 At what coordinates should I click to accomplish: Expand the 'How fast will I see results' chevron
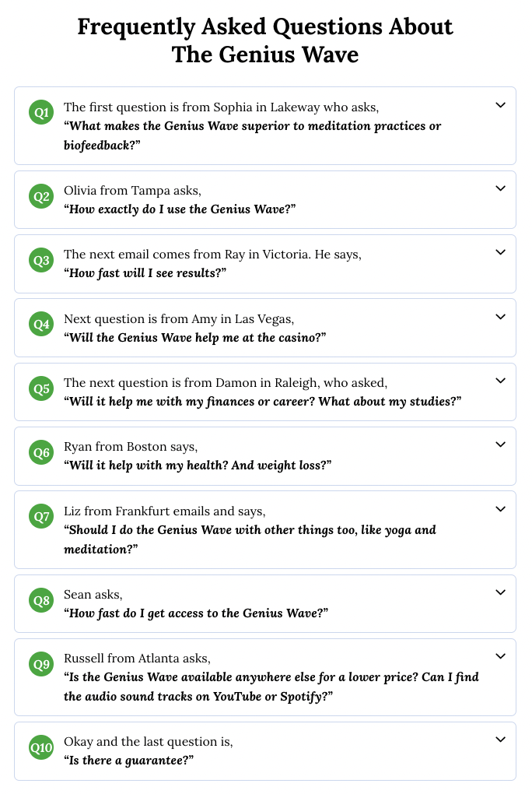500,252
